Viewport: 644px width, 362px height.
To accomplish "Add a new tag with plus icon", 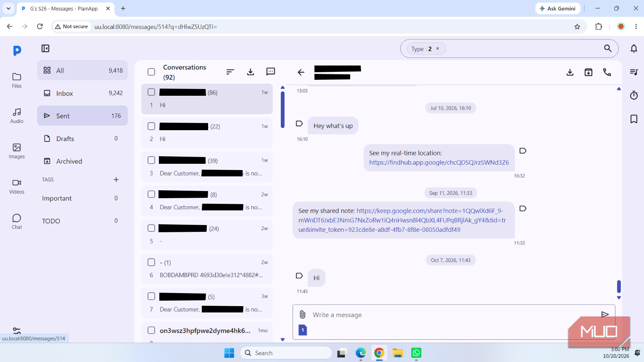I will [116, 179].
